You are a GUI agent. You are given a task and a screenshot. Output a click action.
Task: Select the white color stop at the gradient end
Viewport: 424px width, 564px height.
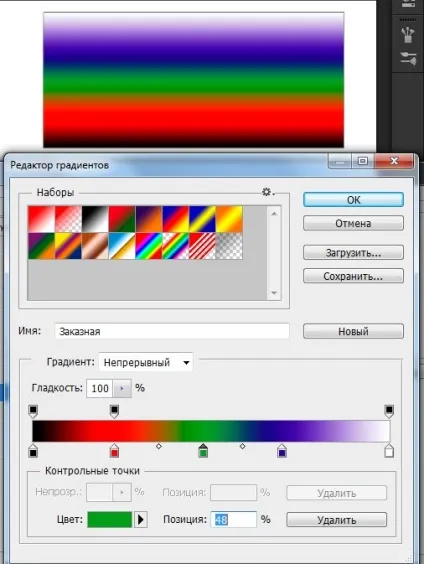point(389,450)
